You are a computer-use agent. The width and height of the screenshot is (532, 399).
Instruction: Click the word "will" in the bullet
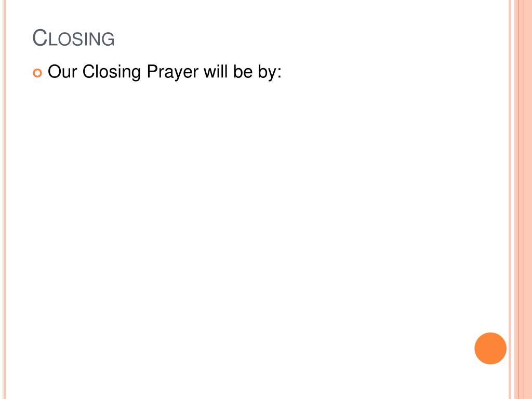[216, 71]
